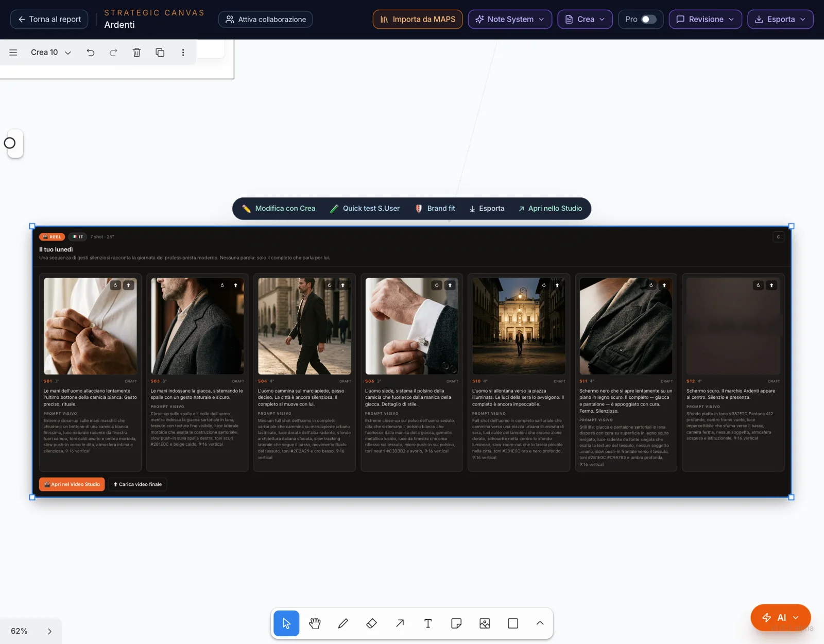824x644 pixels.
Task: Select the rectangle shape tool
Action: 513,623
